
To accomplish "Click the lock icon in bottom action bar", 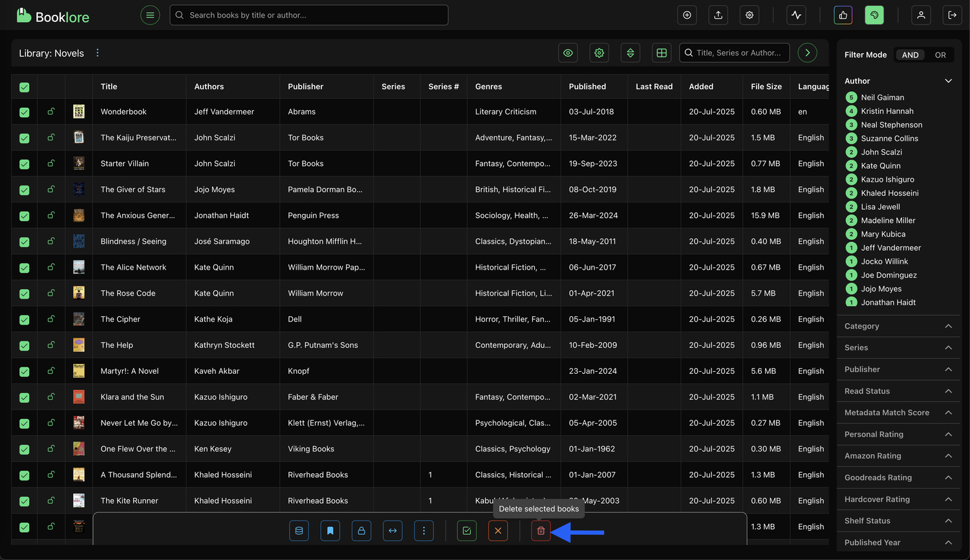I will tap(361, 531).
